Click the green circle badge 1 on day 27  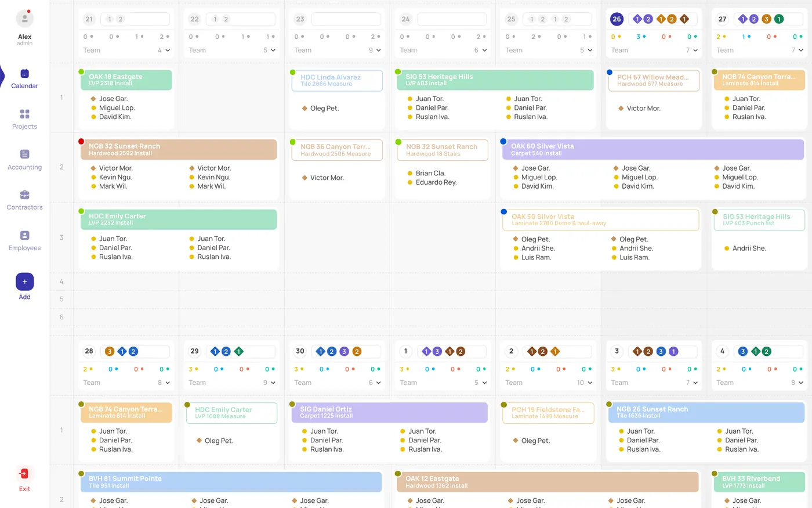pos(779,19)
